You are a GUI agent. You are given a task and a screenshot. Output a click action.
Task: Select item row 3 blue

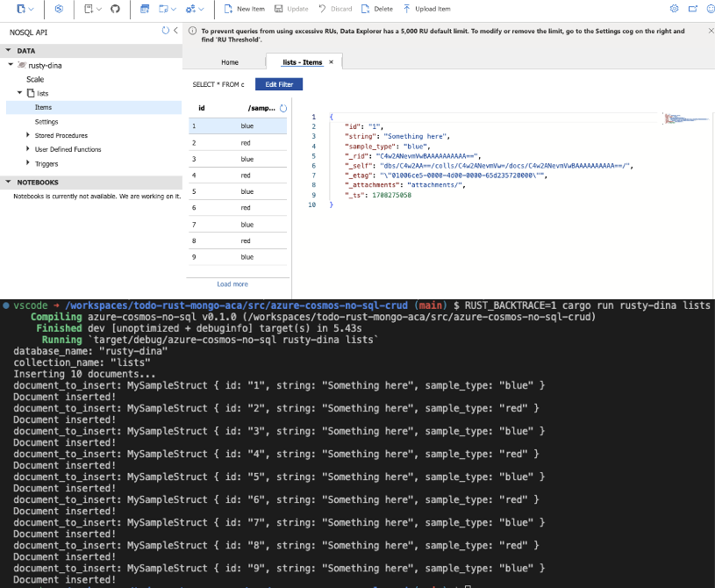pos(238,159)
